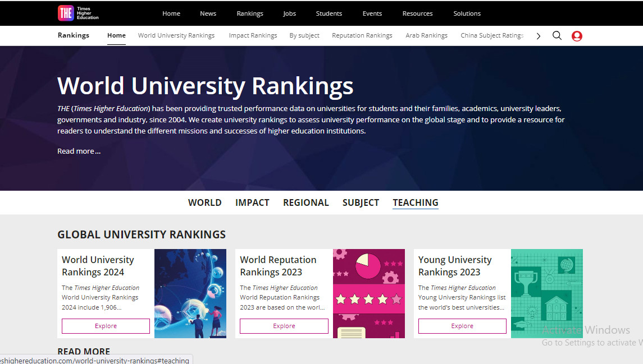Click the red user account icon
Image resolution: width=643 pixels, height=364 pixels.
point(577,36)
